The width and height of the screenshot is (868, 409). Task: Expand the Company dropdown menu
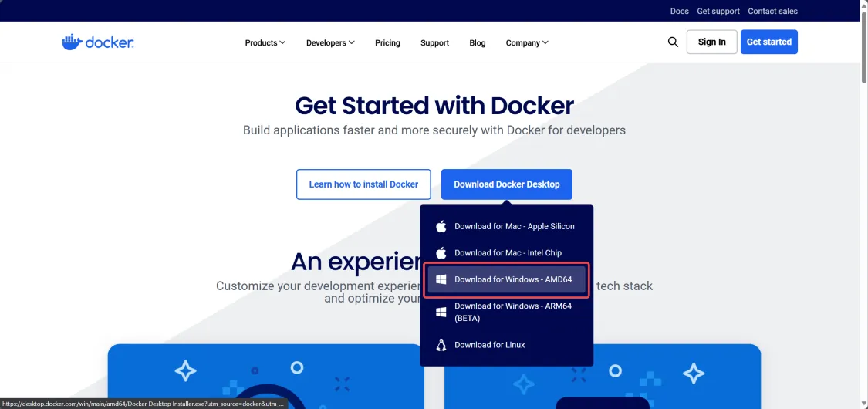point(527,42)
